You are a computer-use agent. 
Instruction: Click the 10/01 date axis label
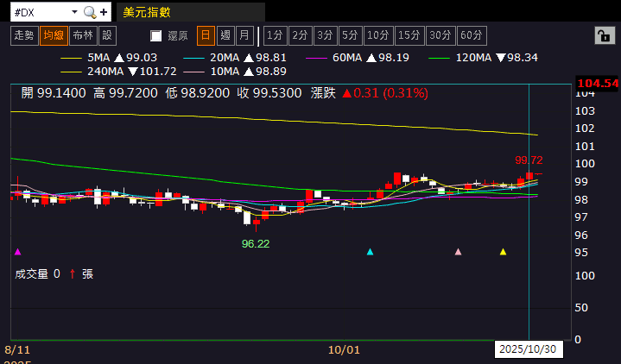pos(344,349)
